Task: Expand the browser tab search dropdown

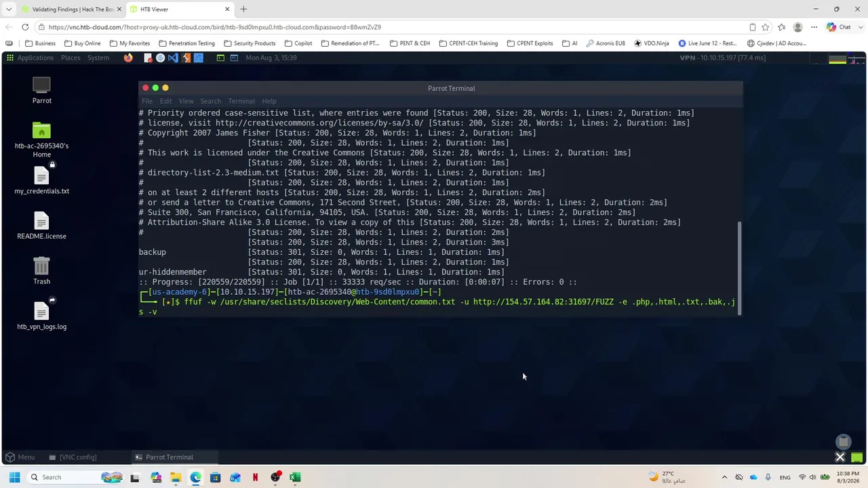Action: [8, 9]
